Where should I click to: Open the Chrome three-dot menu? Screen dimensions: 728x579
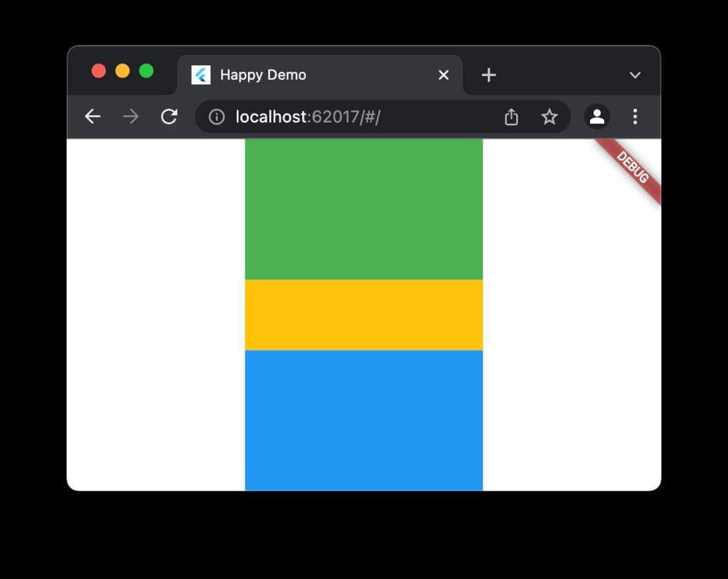(635, 117)
